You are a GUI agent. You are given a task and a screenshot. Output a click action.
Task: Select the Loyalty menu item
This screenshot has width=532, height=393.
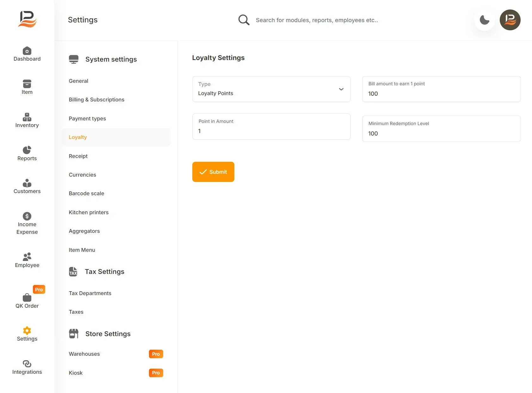tap(116, 137)
